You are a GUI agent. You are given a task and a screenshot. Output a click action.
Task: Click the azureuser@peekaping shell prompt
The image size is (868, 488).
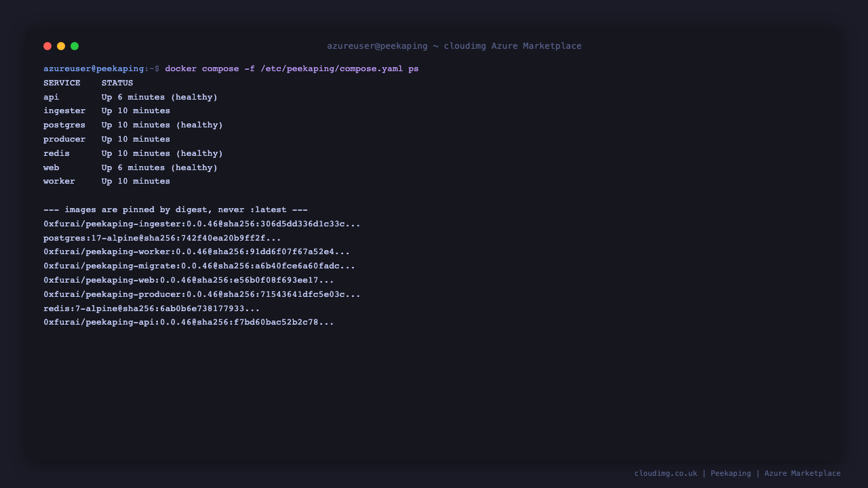102,68
